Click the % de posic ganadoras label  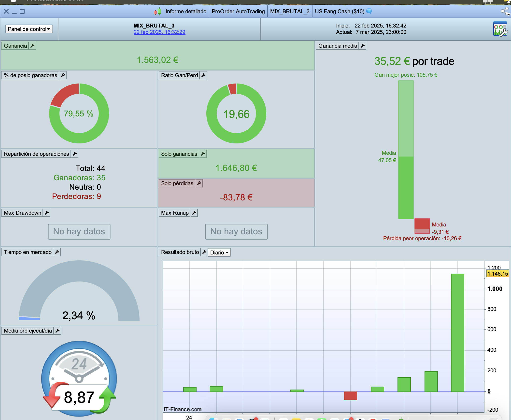point(30,75)
